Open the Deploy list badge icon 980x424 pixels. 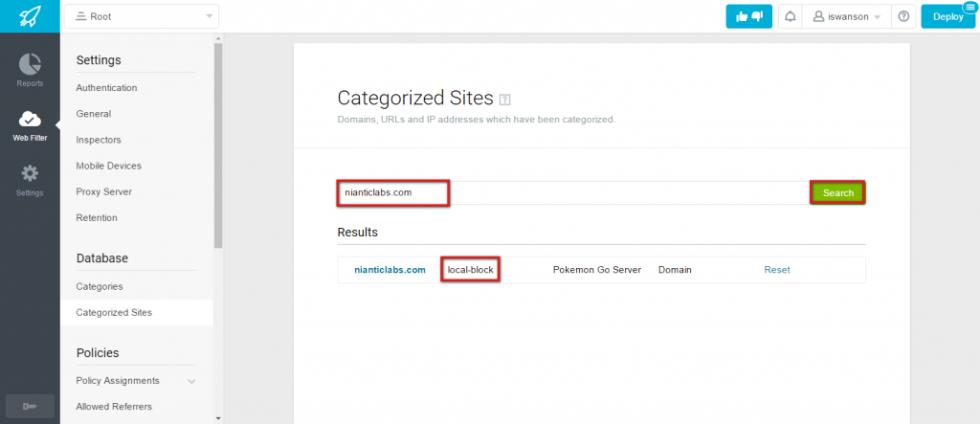969,8
